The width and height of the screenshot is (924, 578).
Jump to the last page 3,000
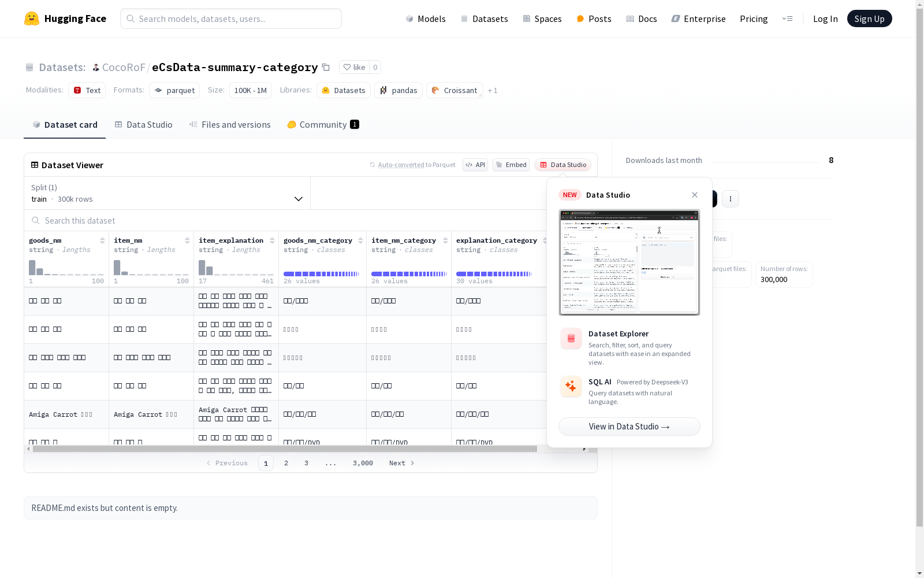[363, 463]
